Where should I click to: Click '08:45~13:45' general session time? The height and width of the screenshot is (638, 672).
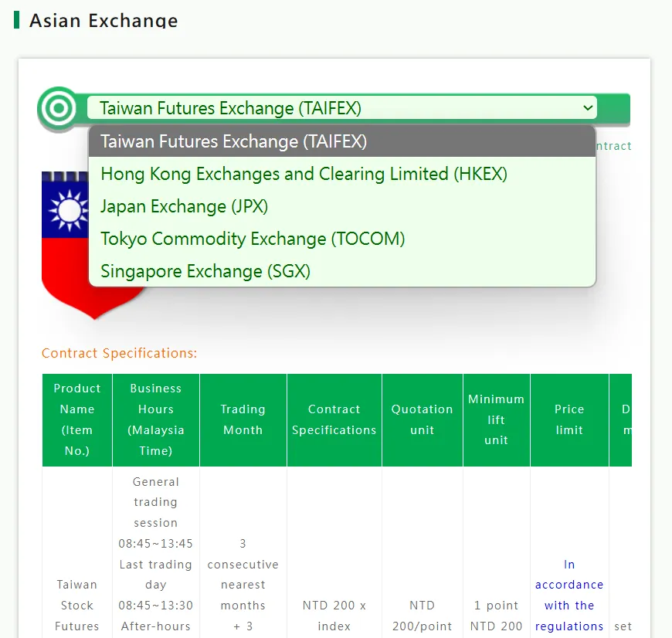click(x=156, y=544)
